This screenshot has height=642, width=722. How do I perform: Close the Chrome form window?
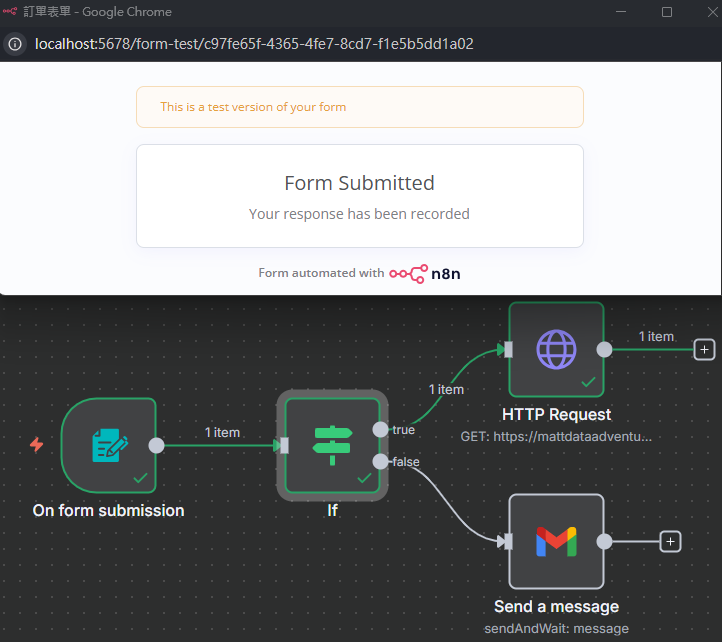click(712, 12)
